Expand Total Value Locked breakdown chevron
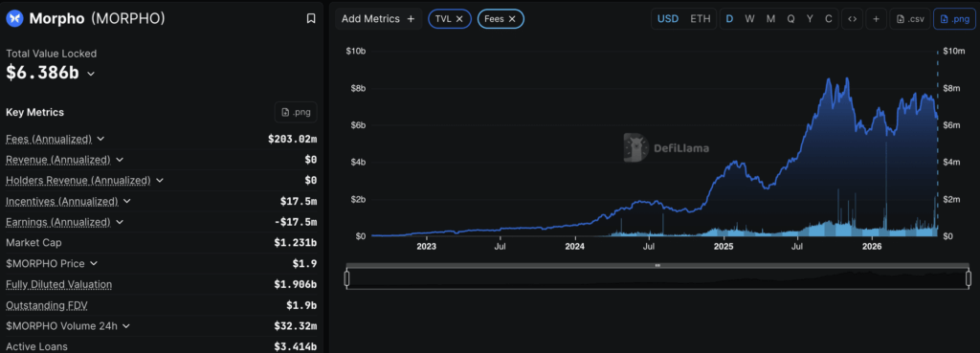Viewport: 980px width, 353px height. [91, 74]
